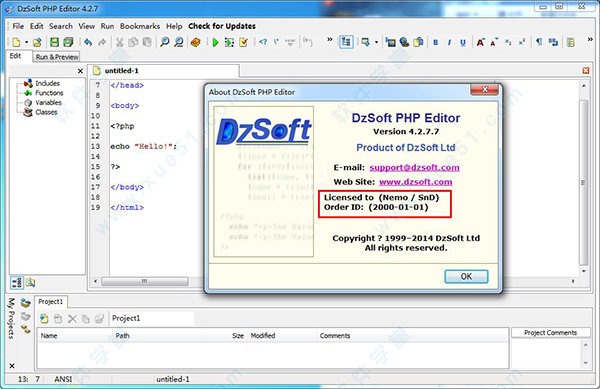Open the View menu
The width and height of the screenshot is (600, 389).
(x=86, y=26)
